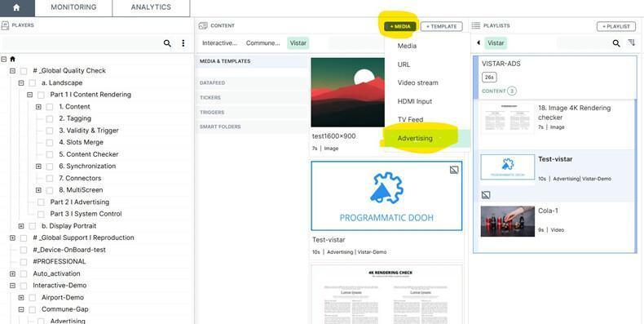The width and height of the screenshot is (644, 324).
Task: Expand the 6. Synchronization node
Action: point(38,166)
